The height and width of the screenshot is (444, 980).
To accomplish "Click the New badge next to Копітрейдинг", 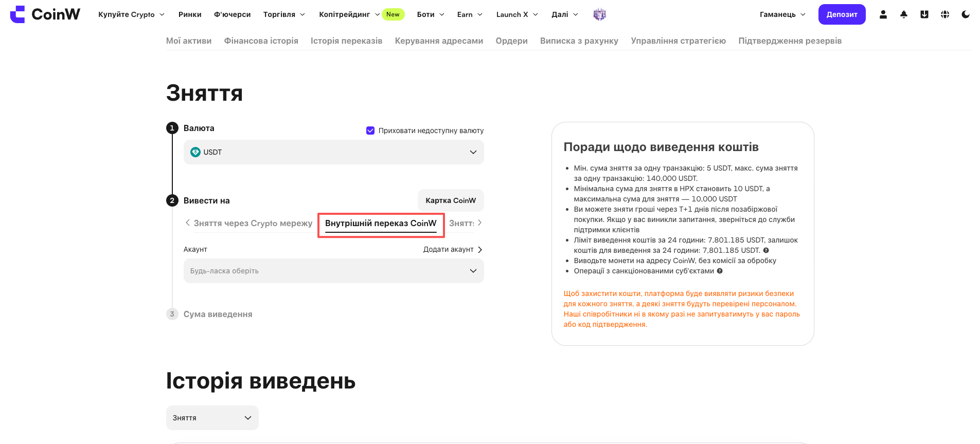I will [393, 14].
